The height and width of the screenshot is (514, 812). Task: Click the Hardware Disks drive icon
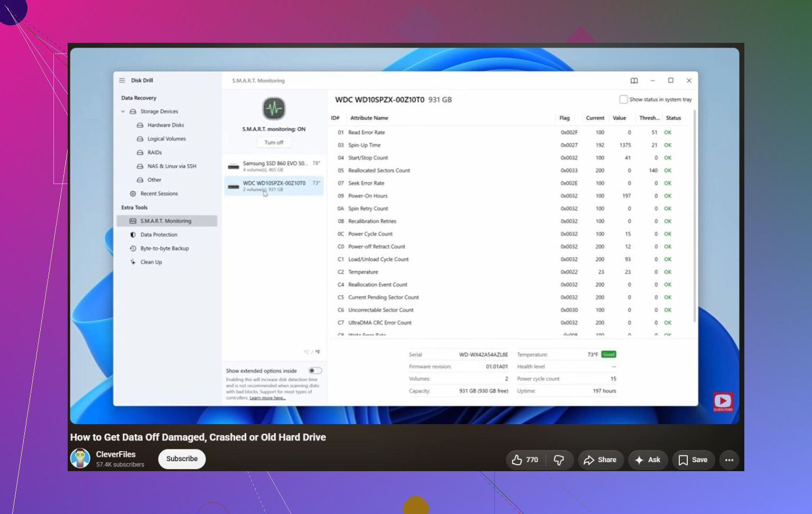[x=140, y=125]
